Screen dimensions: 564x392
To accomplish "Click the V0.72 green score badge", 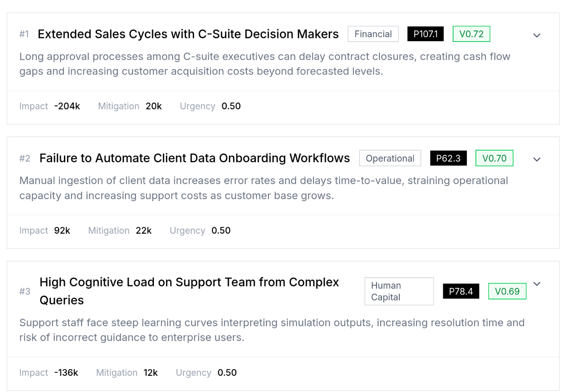I will pyautogui.click(x=471, y=34).
